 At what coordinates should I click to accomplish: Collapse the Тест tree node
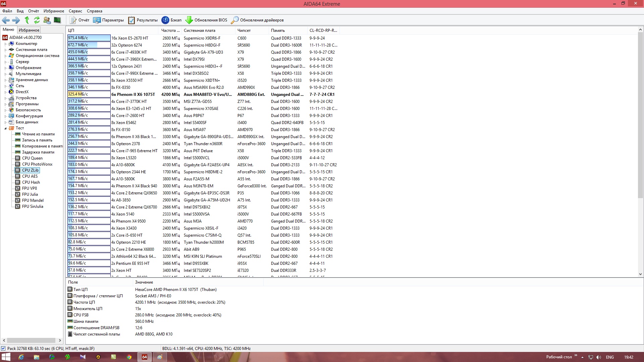(x=5, y=128)
